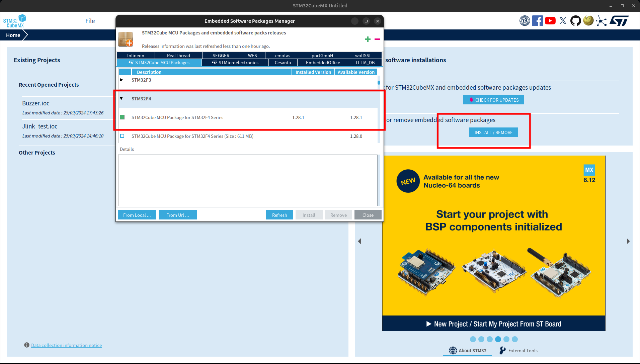Screen dimensions: 640x364
Task: Open the Facebook icon in header
Action: pos(537,21)
